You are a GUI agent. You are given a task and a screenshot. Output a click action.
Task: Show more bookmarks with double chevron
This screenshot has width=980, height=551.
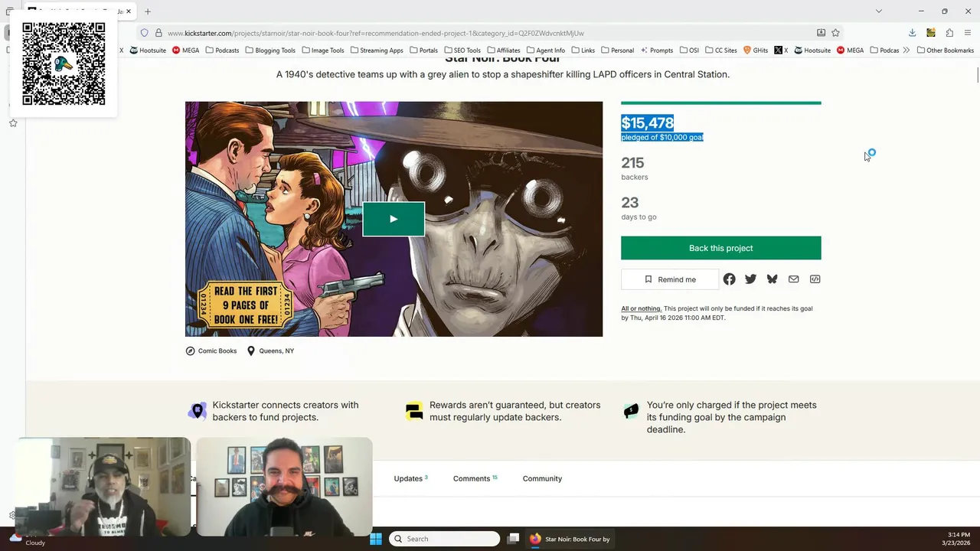[906, 51]
